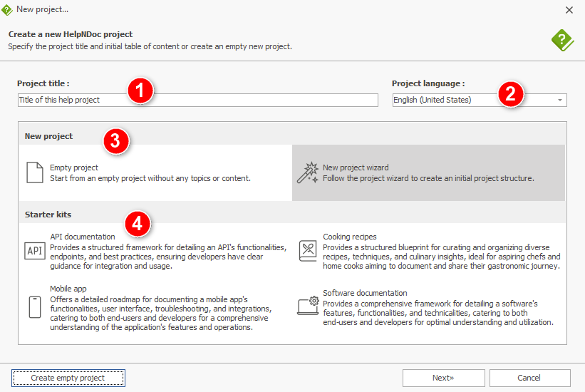Click the API documentation icon

click(35, 251)
